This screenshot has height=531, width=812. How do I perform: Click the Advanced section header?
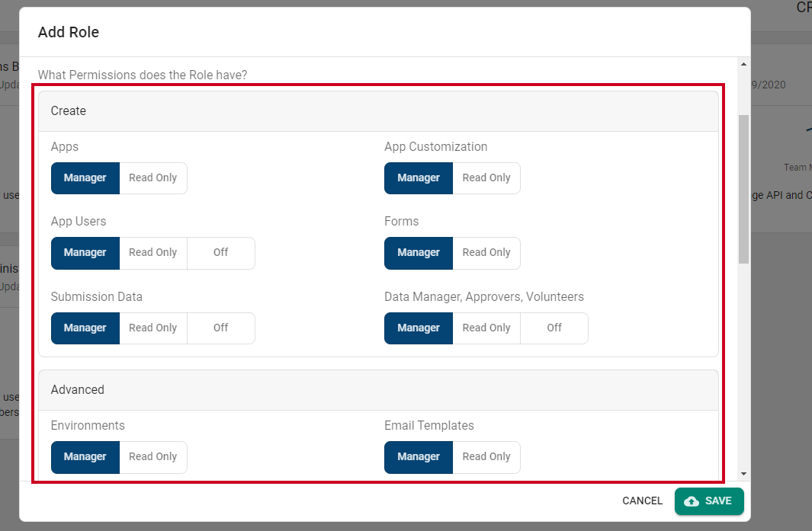point(379,390)
